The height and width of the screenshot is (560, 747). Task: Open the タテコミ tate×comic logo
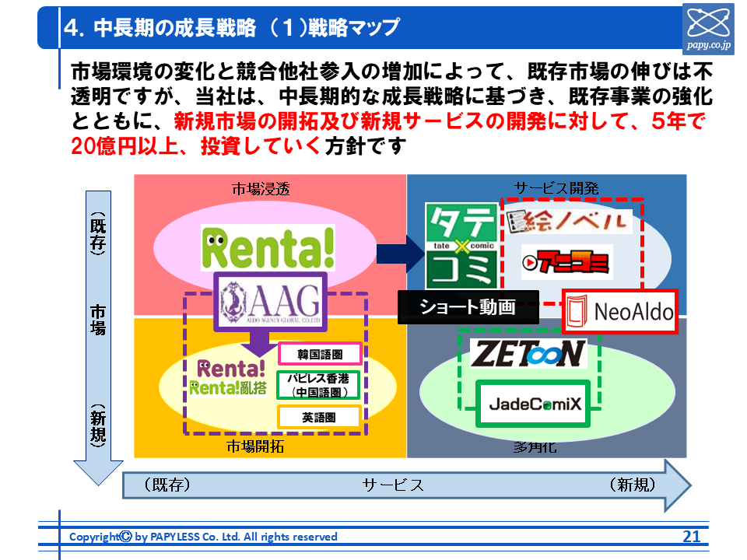tap(461, 246)
